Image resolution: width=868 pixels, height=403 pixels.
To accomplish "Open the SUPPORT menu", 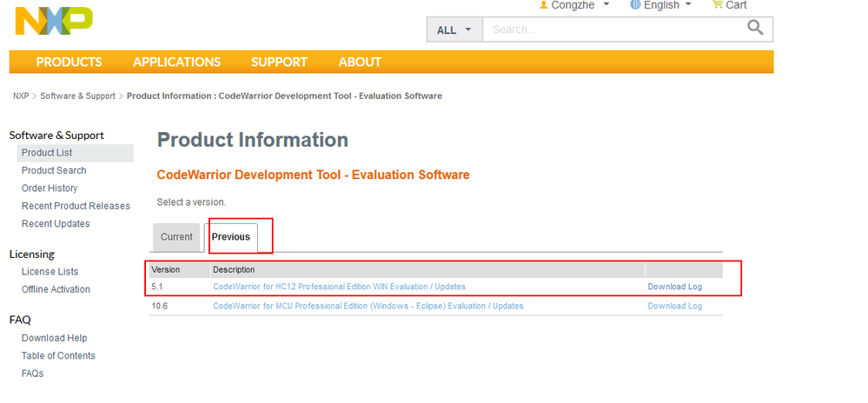I will [279, 62].
